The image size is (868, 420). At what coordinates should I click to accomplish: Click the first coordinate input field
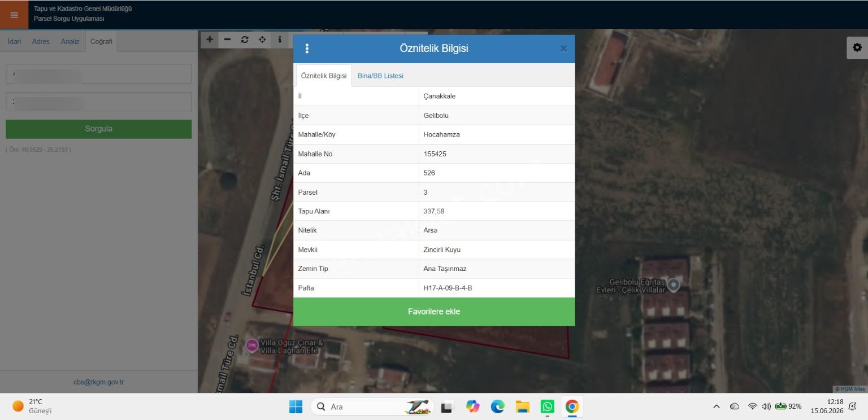pos(98,74)
